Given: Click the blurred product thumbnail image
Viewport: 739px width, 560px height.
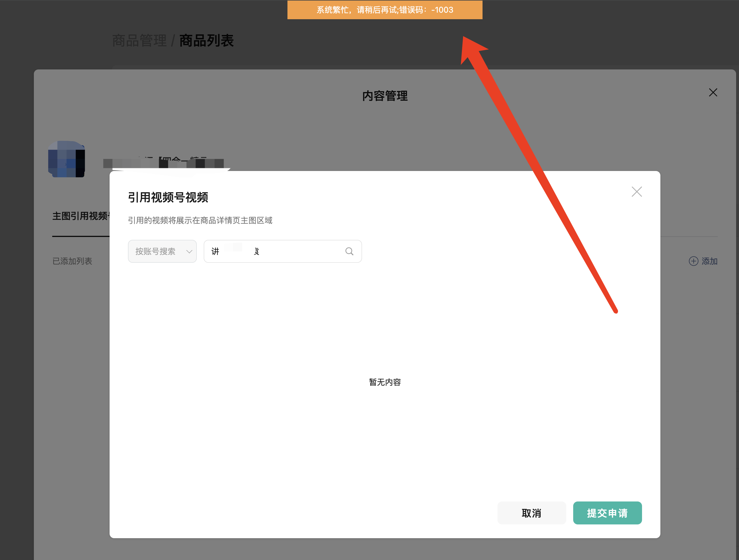Looking at the screenshot, I should (67, 159).
